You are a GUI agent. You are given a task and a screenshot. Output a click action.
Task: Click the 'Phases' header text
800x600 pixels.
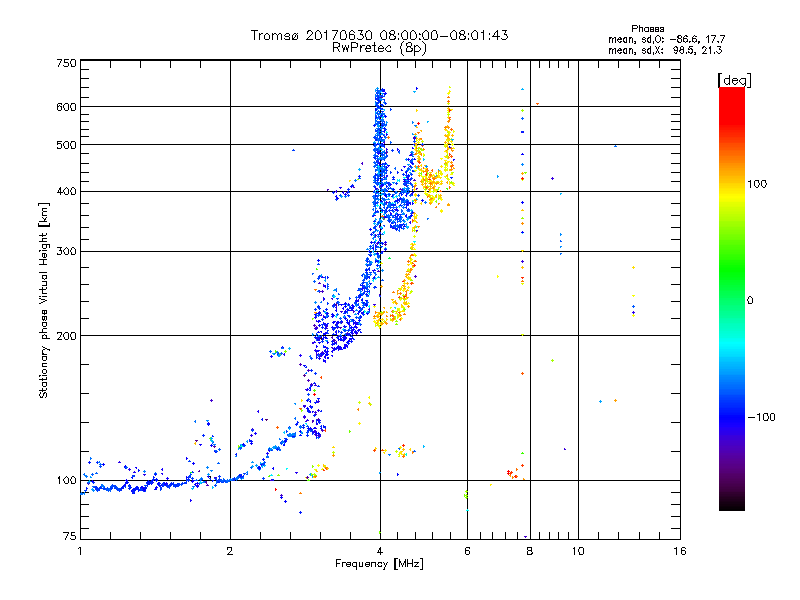pyautogui.click(x=647, y=29)
